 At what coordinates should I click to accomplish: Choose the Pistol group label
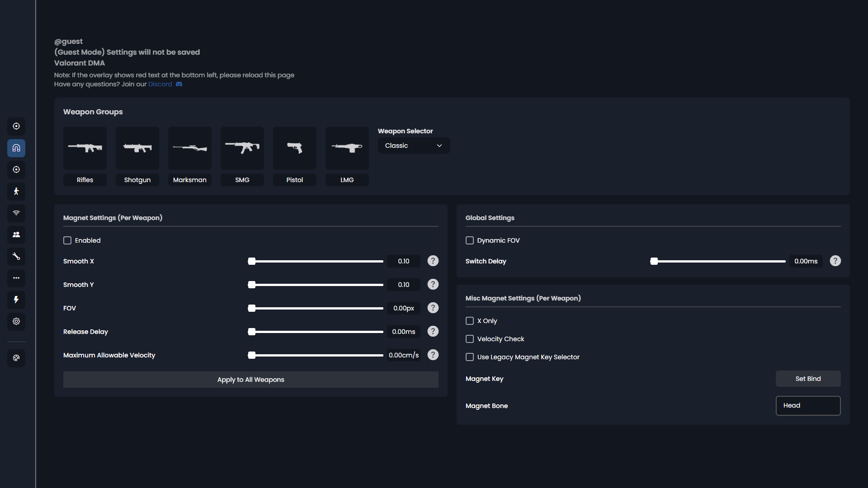click(295, 180)
